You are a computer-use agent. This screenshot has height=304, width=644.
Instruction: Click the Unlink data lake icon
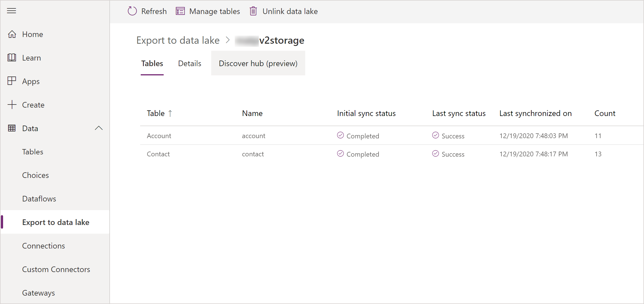click(253, 11)
